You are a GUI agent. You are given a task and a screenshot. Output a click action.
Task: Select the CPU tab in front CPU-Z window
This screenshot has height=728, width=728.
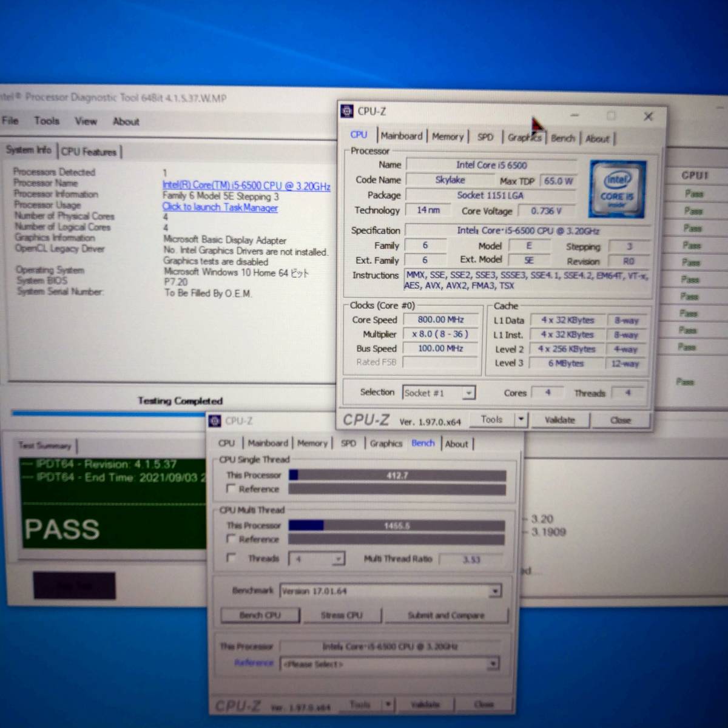click(359, 135)
